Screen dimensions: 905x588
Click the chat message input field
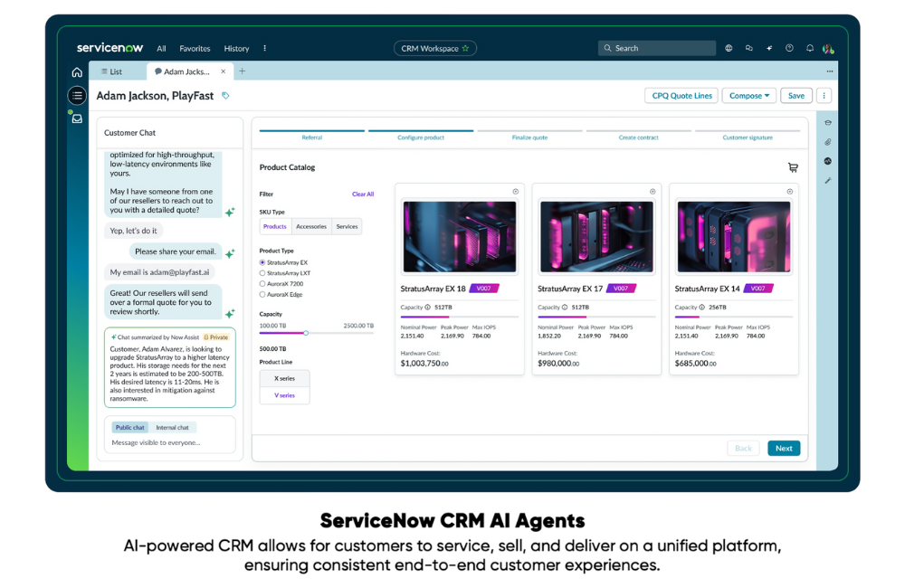pos(166,443)
